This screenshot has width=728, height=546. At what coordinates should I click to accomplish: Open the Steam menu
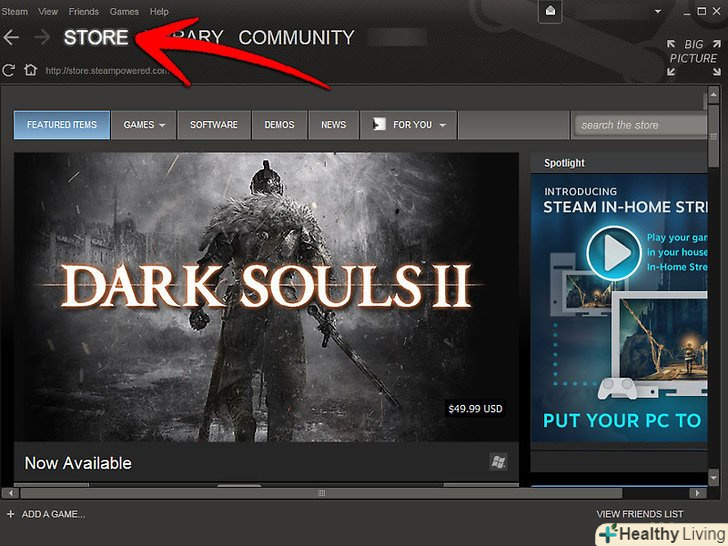click(x=14, y=11)
